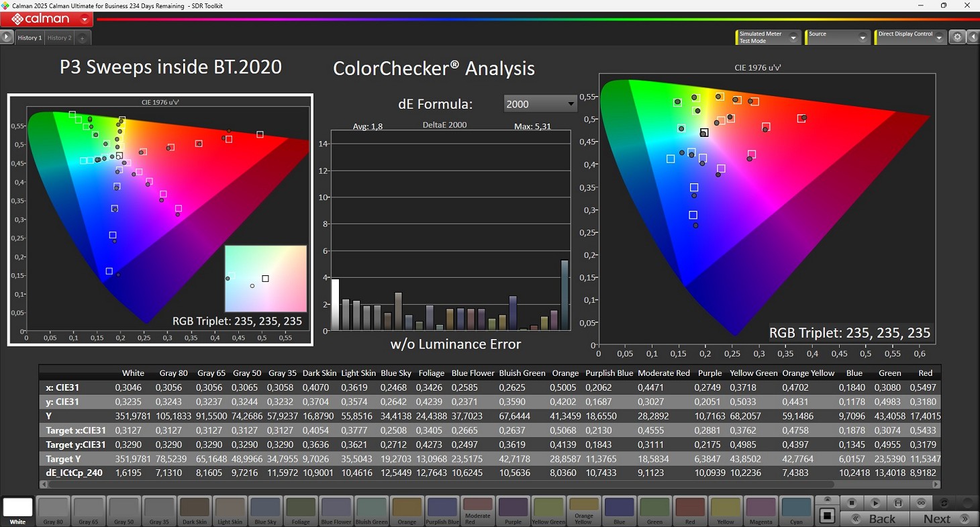Click the Target x:CIE31 row label
Image resolution: width=980 pixels, height=527 pixels.
(x=75, y=430)
